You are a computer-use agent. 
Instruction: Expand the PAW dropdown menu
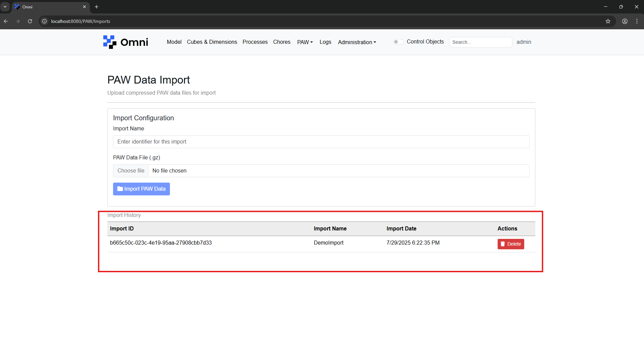[305, 42]
